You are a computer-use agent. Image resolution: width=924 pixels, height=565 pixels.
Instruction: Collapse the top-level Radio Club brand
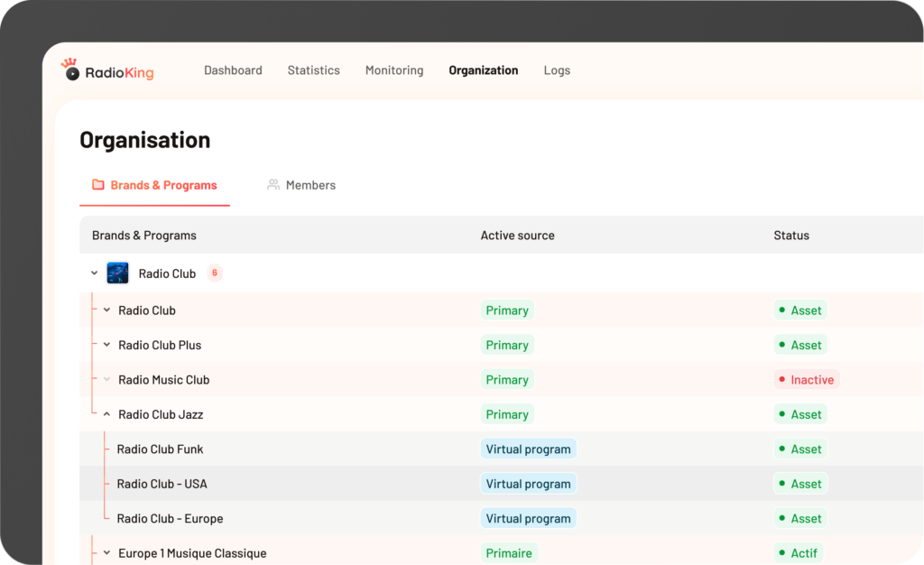coord(95,273)
